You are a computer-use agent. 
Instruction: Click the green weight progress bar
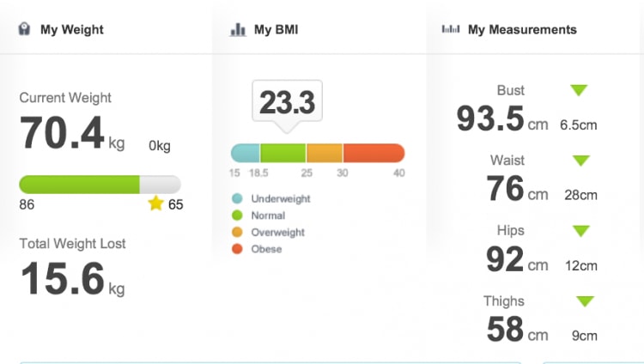(79, 185)
